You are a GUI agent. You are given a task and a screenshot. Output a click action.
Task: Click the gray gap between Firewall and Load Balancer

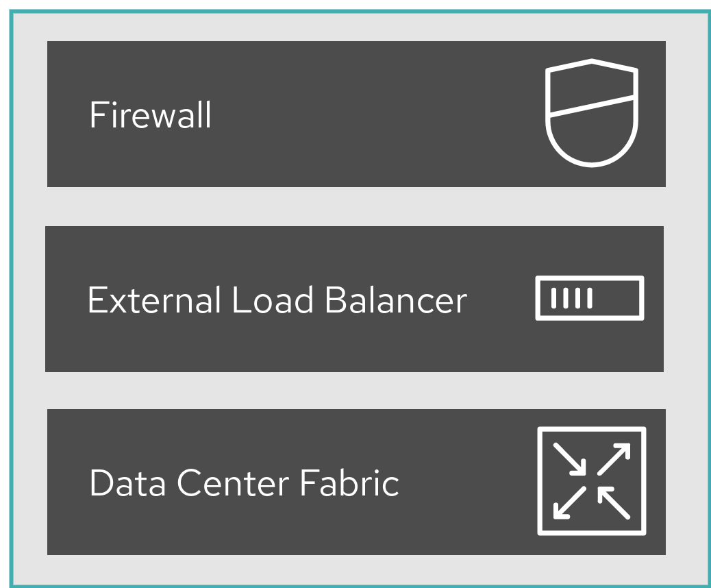(355, 206)
